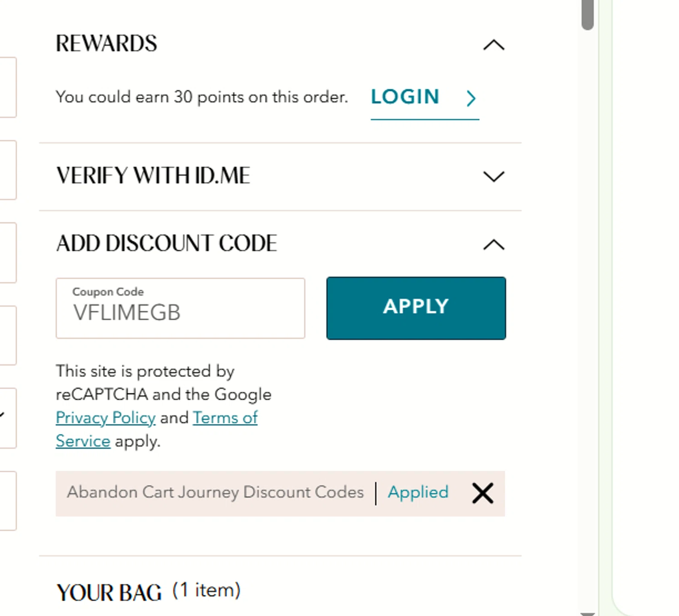679x616 pixels.
Task: Click the Abandon Cart Journey Discount Codes label
Action: click(x=215, y=492)
